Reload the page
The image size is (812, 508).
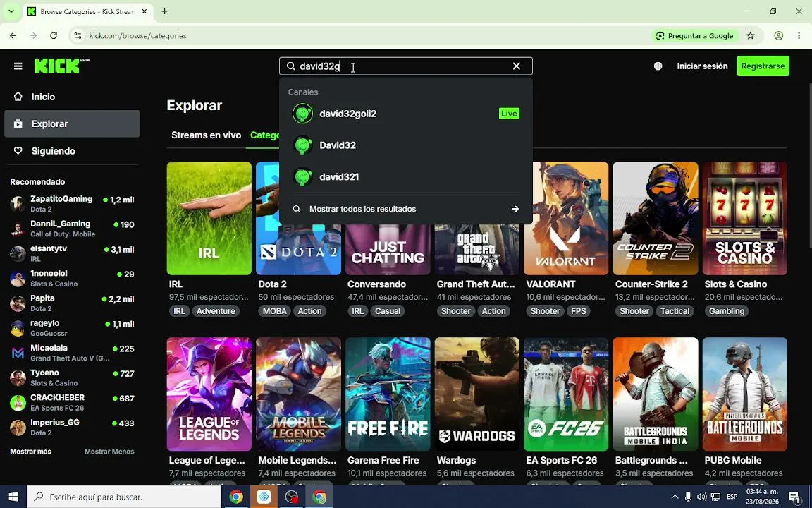coord(54,36)
